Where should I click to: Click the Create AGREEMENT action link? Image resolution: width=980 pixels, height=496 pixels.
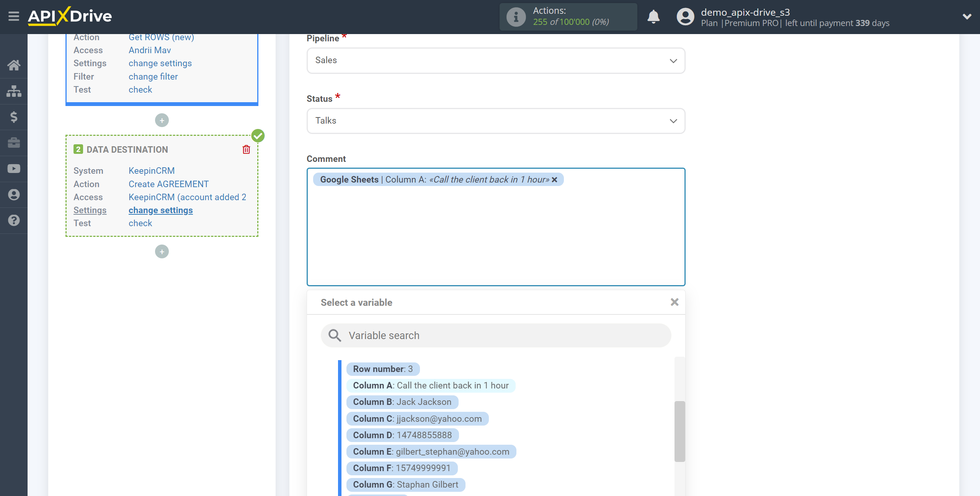pos(168,184)
